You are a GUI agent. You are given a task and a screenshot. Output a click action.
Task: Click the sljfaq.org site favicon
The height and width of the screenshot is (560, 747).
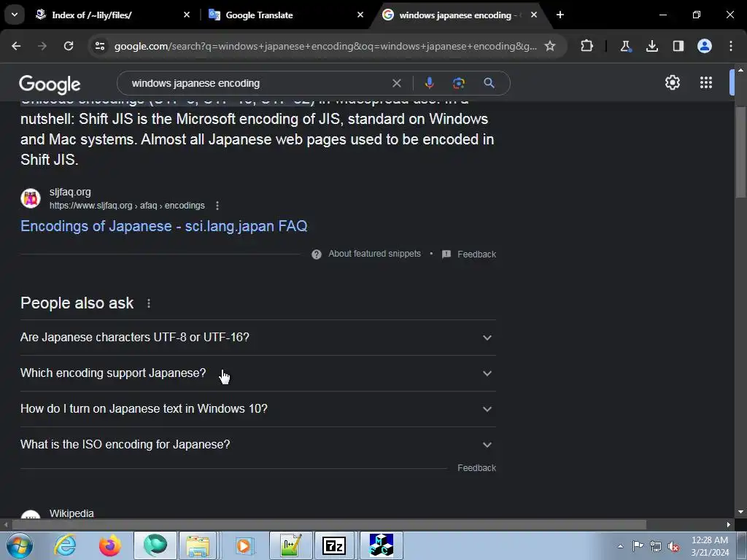click(x=31, y=198)
